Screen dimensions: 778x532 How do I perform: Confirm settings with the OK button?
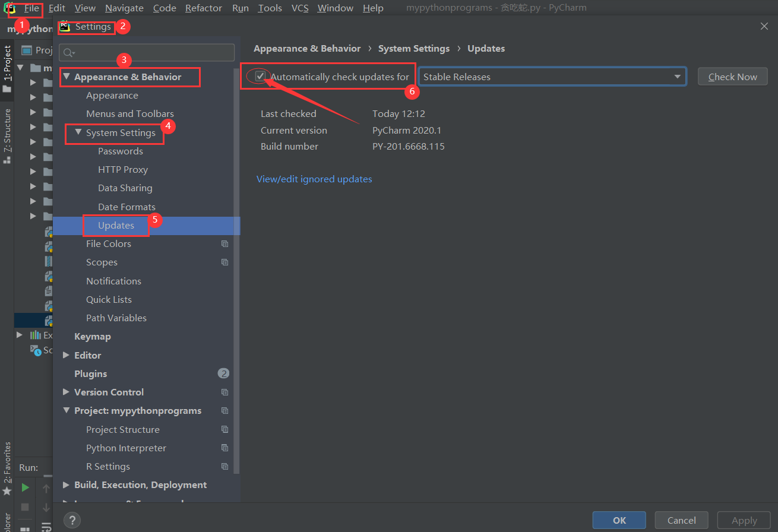(x=619, y=520)
